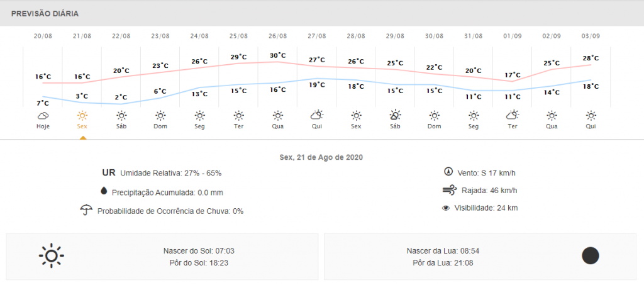Click the large sunrise sun icon
644x285 pixels.
52,256
